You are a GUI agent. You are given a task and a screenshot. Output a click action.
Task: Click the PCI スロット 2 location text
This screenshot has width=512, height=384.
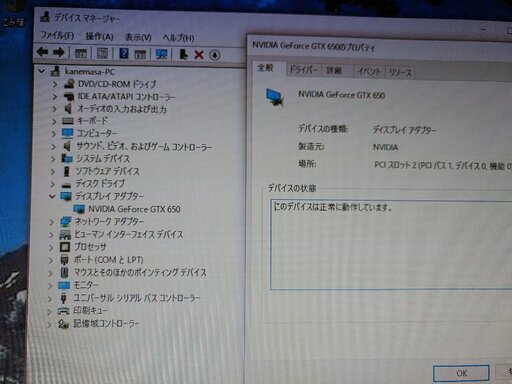click(443, 165)
